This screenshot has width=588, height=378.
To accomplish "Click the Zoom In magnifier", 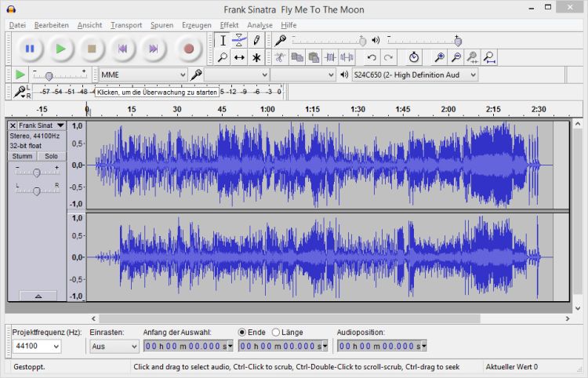I will pos(439,57).
